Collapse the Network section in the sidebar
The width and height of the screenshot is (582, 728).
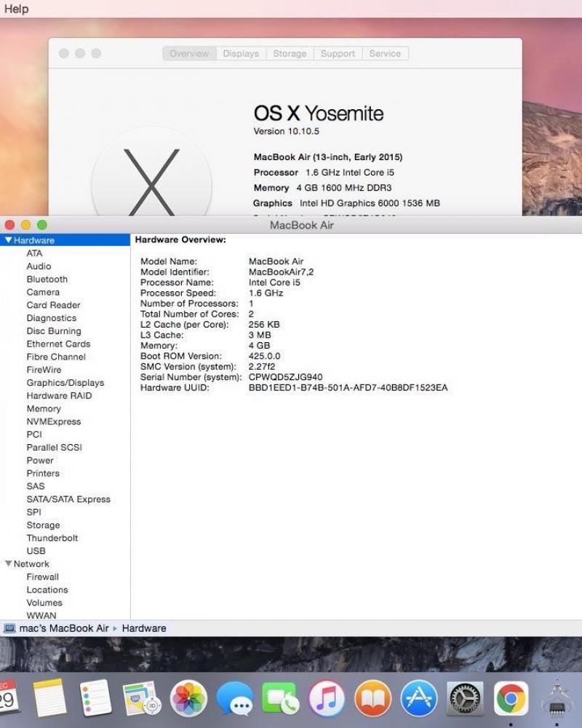[x=8, y=563]
